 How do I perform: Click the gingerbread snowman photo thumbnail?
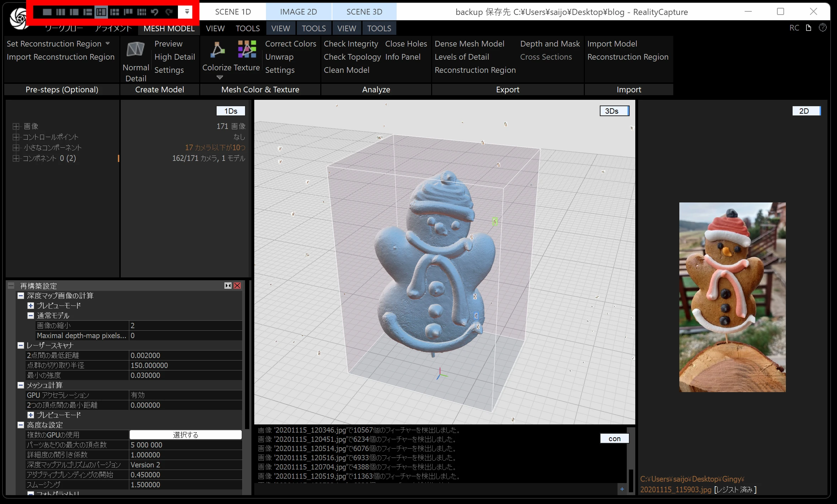pos(732,297)
